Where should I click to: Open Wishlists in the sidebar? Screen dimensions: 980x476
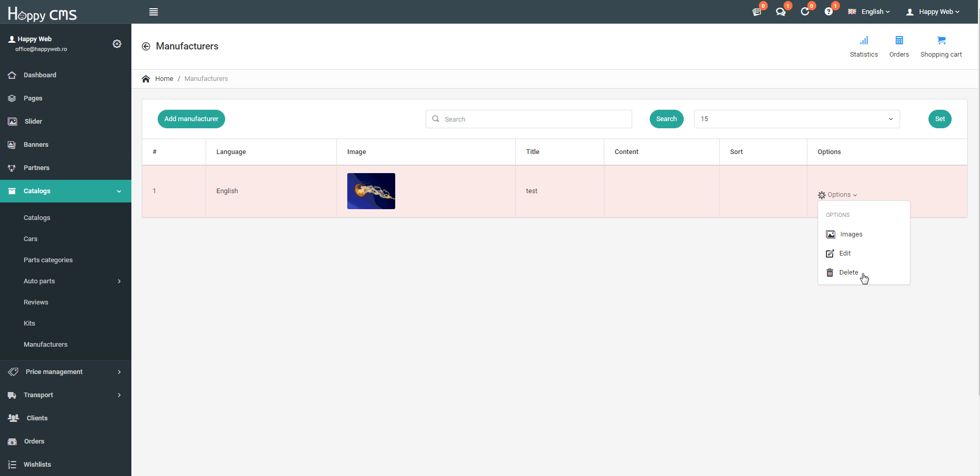point(65,465)
